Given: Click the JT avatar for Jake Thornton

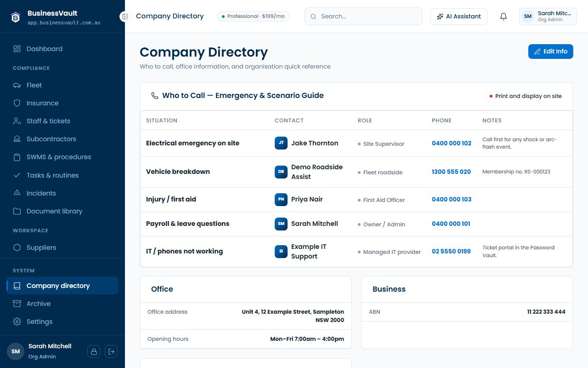Looking at the screenshot, I should pos(281,143).
